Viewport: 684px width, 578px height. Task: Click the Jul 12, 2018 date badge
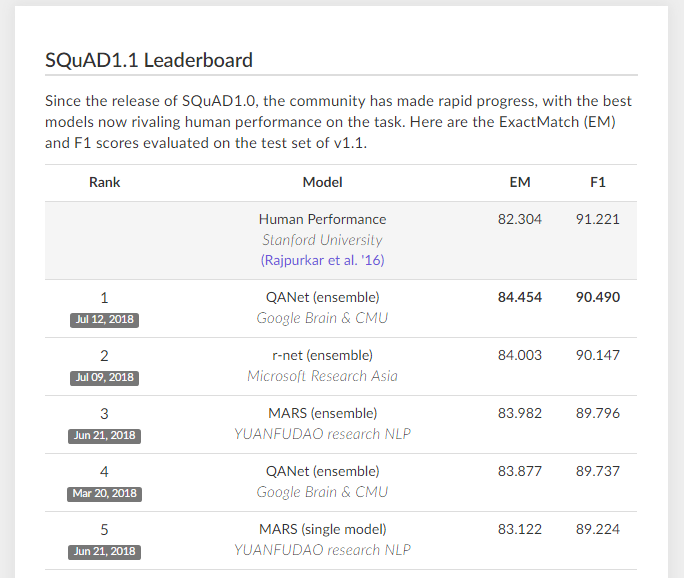tap(104, 320)
